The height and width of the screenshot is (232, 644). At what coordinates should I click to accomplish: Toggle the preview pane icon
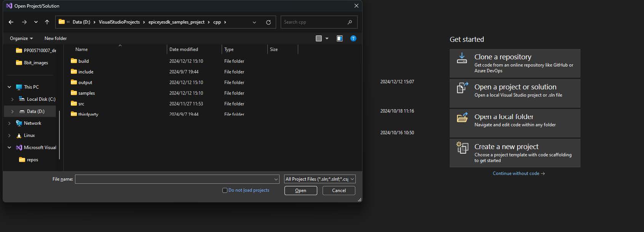339,38
